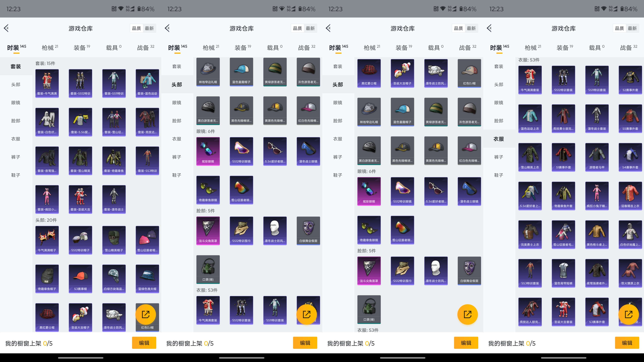Tap the 套装-疯狂小 pink bunny outfit

coord(47,199)
